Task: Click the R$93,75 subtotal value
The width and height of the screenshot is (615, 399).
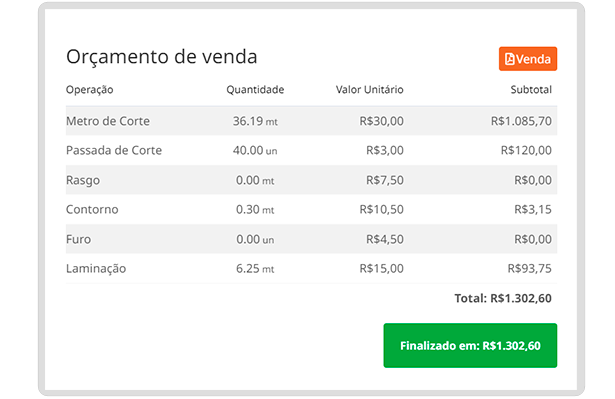Action: point(529,268)
